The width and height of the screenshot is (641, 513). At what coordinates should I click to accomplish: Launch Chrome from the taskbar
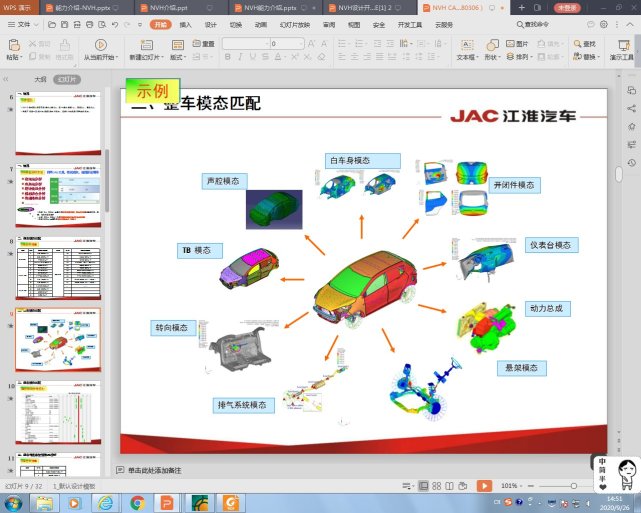click(137, 503)
